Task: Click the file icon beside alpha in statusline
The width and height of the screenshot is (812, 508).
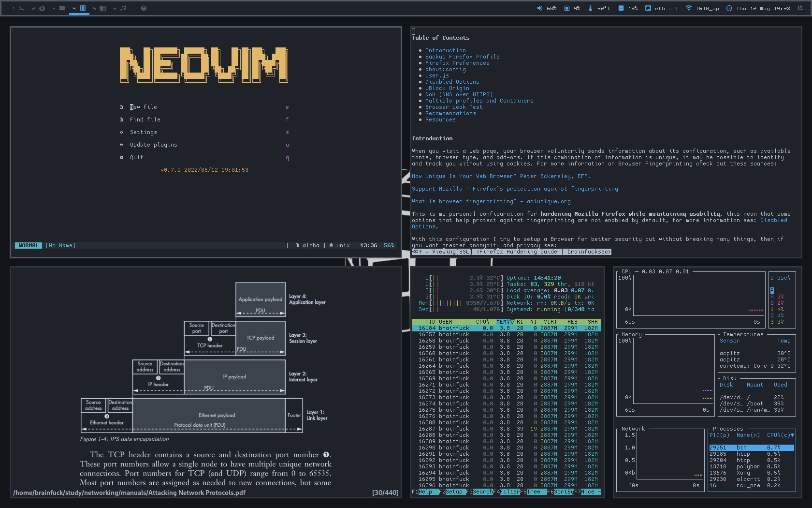Action: pyautogui.click(x=297, y=245)
